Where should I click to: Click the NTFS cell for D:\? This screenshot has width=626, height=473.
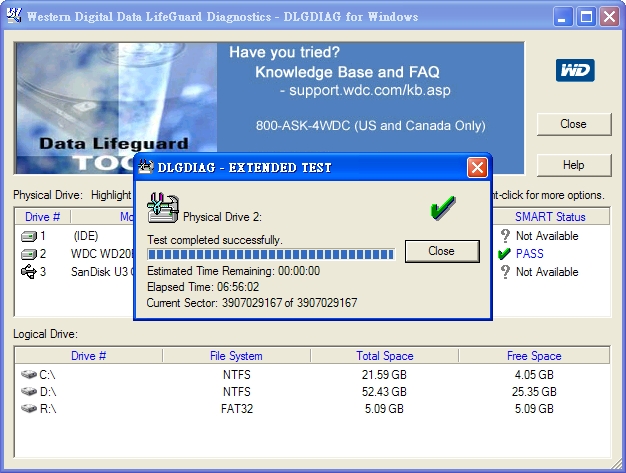pyautogui.click(x=237, y=392)
